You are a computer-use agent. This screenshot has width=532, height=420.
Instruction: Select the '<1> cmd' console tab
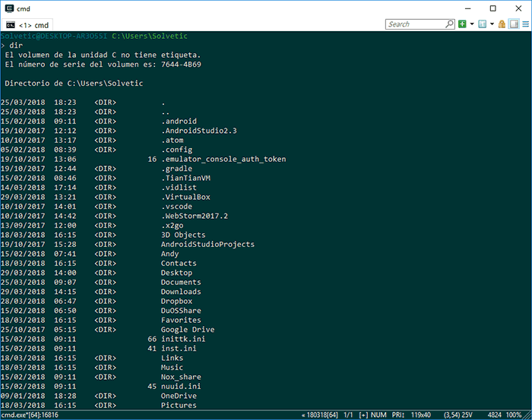[x=28, y=25]
